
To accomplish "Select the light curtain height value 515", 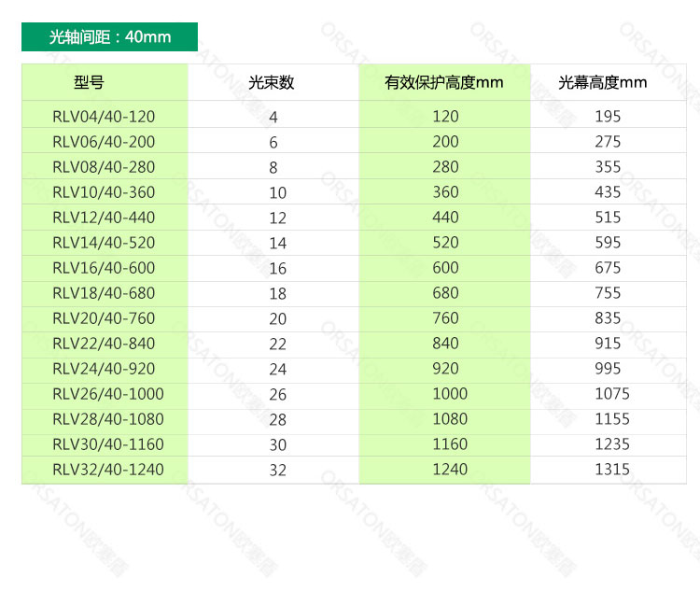I will (x=608, y=218).
